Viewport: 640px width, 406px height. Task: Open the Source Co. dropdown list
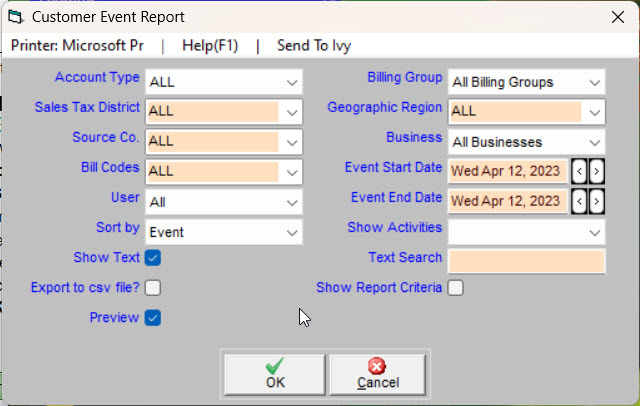click(224, 142)
